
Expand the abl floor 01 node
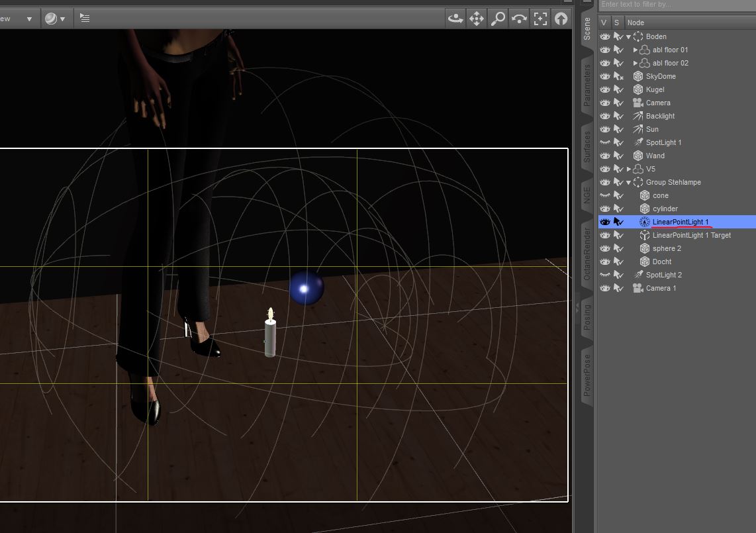(x=636, y=50)
